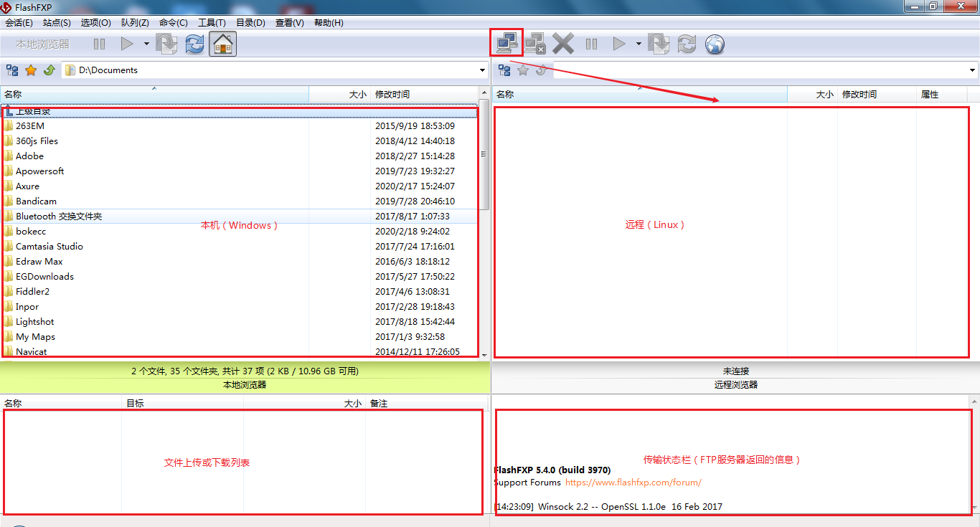Select the 上级目录 parent directory row
Viewport: 980px width, 527px height.
[x=239, y=111]
